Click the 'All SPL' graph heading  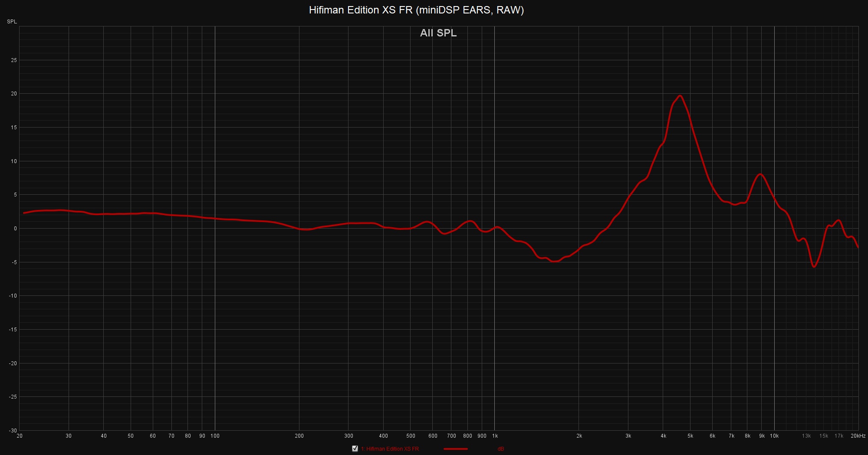tap(438, 33)
